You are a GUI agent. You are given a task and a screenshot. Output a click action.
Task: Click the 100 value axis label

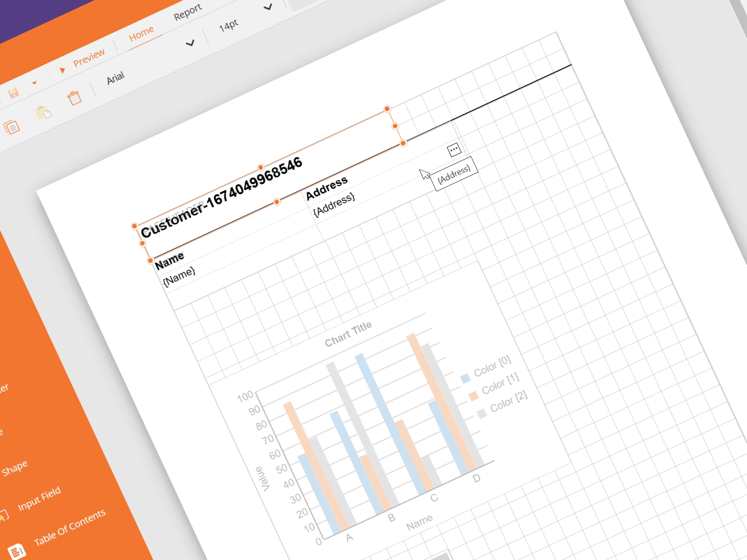245,397
